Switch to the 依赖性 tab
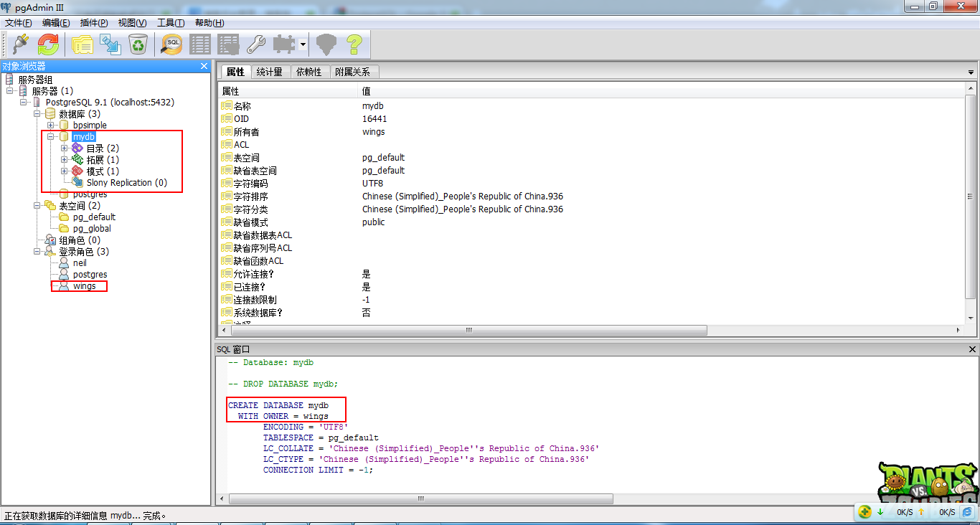The image size is (980, 525). click(309, 72)
